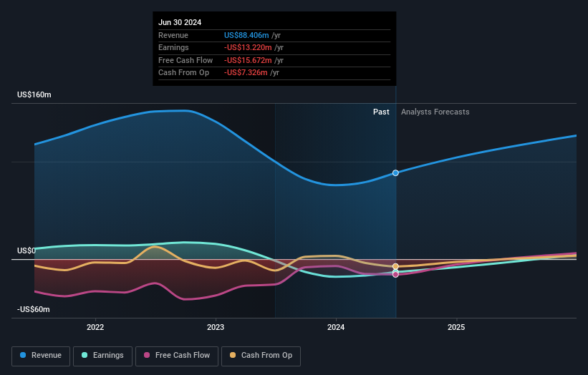Click the Revenue row label in tooltip
588x375 pixels.
[173, 35]
